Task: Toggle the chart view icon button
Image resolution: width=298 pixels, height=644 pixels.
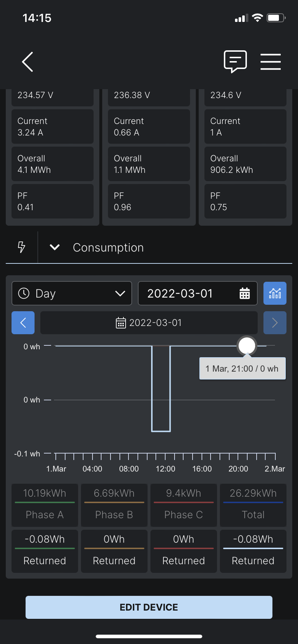Action: point(275,293)
